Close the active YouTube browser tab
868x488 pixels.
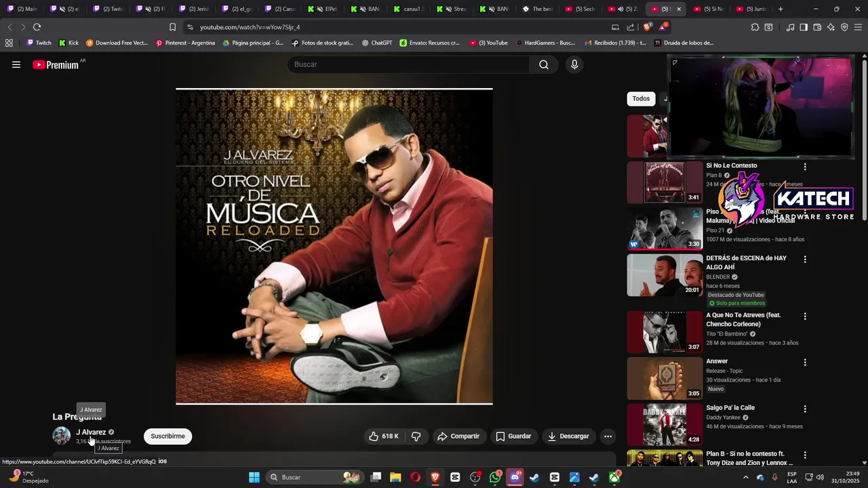(679, 9)
